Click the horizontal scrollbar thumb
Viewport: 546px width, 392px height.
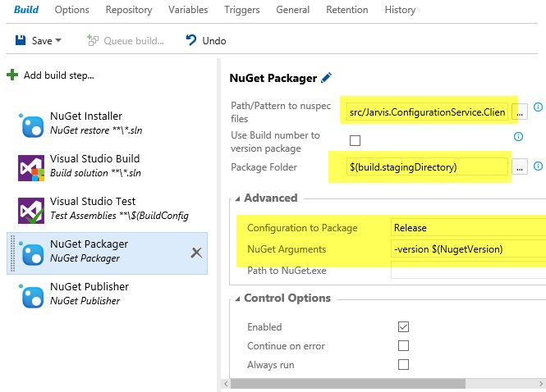pyautogui.click(x=348, y=384)
